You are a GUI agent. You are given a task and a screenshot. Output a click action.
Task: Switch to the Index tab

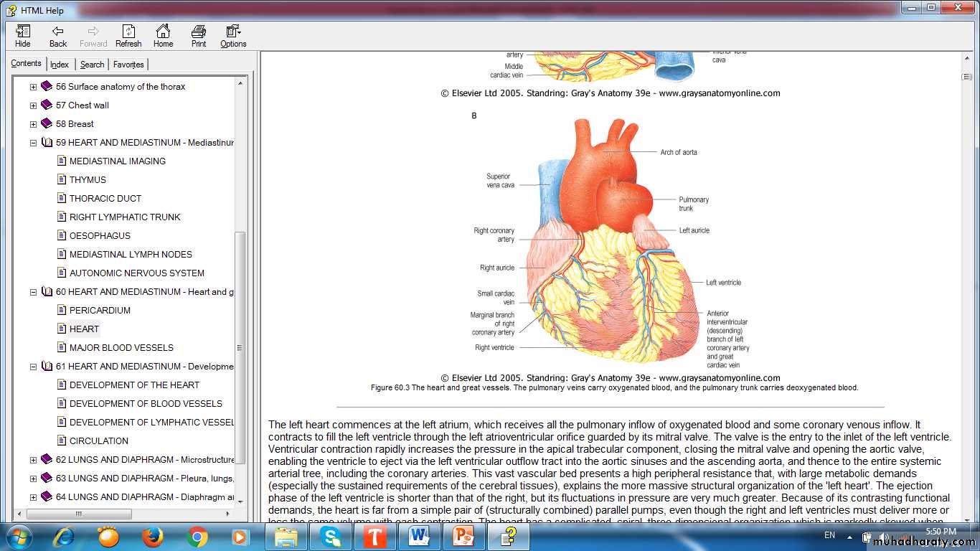(x=60, y=65)
